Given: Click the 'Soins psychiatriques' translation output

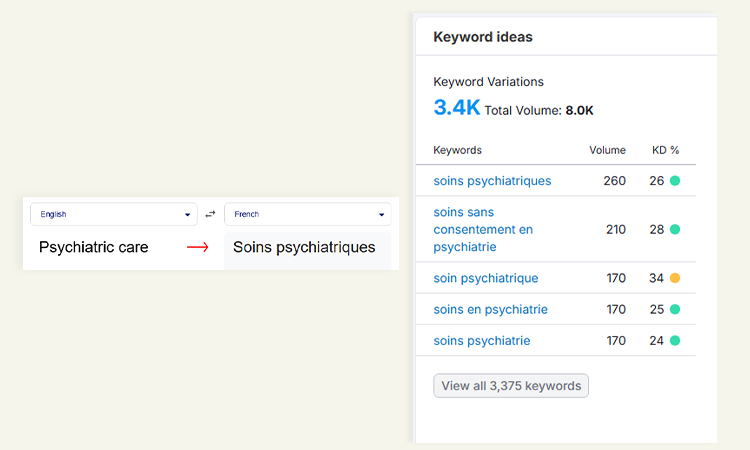Looking at the screenshot, I should pyautogui.click(x=304, y=247).
